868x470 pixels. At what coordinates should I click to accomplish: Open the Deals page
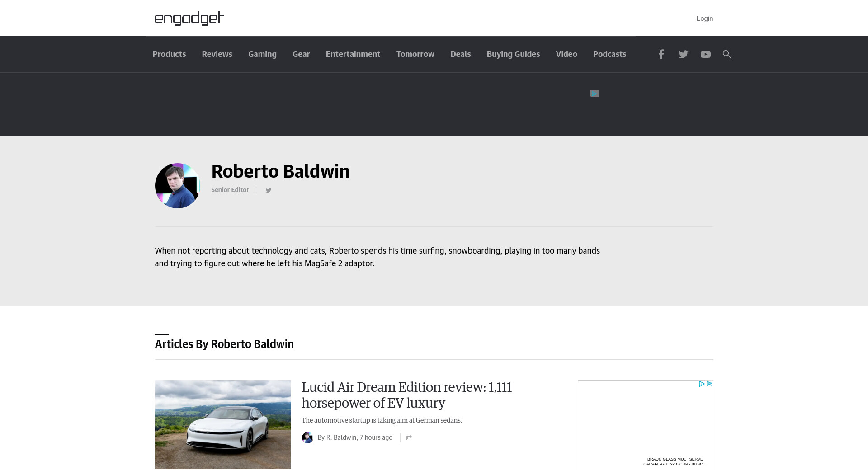tap(460, 54)
